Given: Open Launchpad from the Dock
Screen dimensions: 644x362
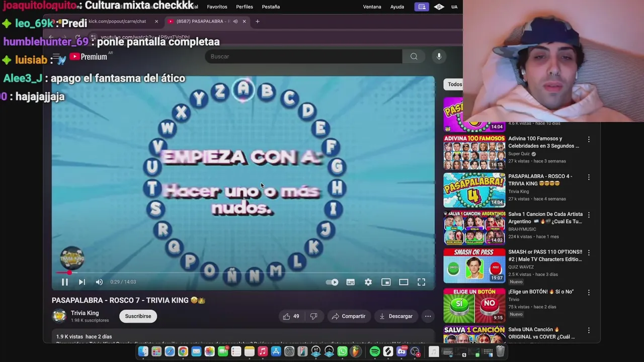Looking at the screenshot, I should (156, 351).
